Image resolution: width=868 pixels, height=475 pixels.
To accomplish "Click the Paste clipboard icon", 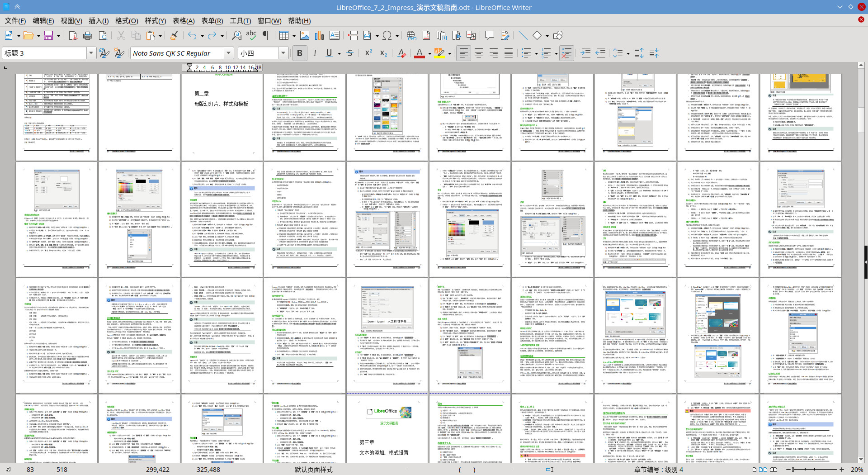I will (x=151, y=35).
